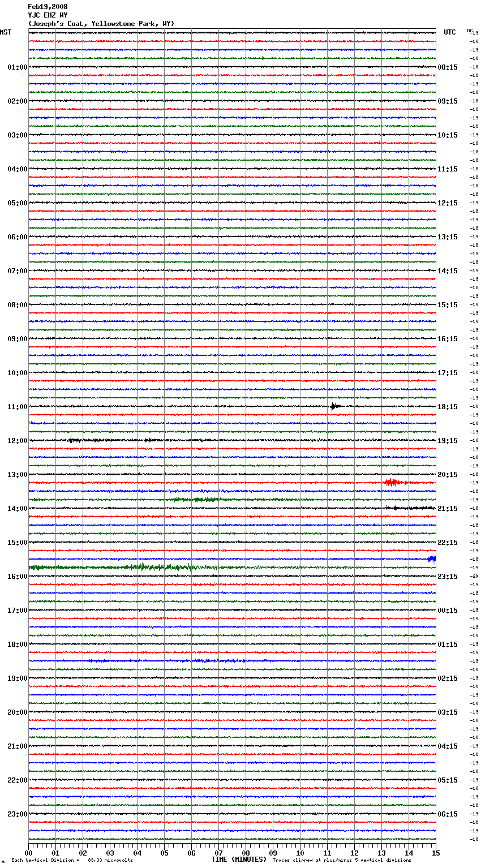Select the 15:15 UTC time label
481x868 pixels.
pos(448,305)
